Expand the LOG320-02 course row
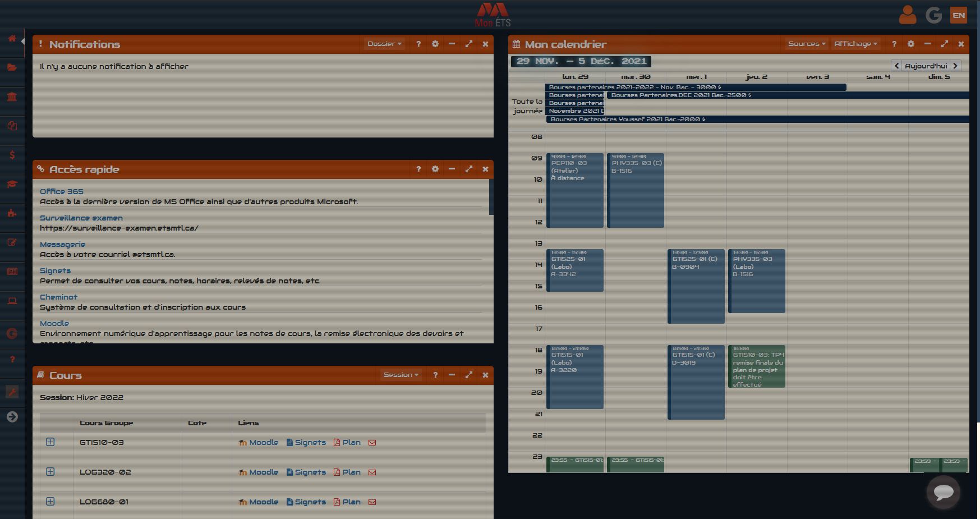 click(50, 472)
